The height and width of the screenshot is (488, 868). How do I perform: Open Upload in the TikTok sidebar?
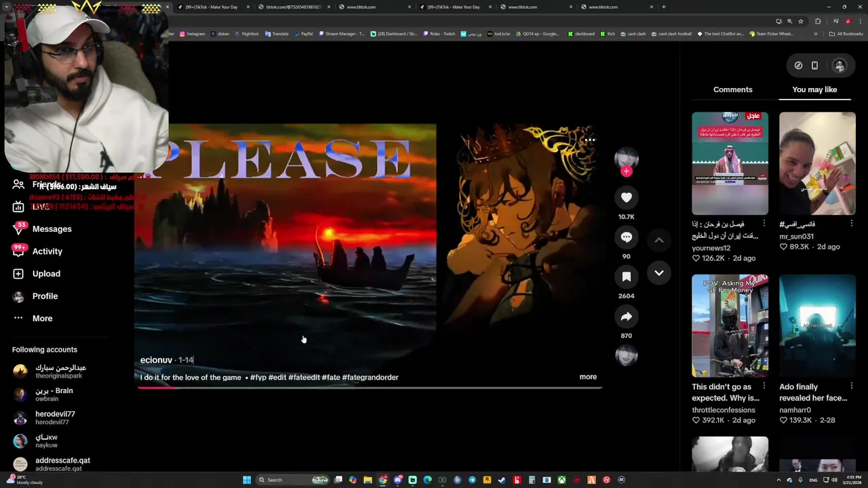point(46,274)
